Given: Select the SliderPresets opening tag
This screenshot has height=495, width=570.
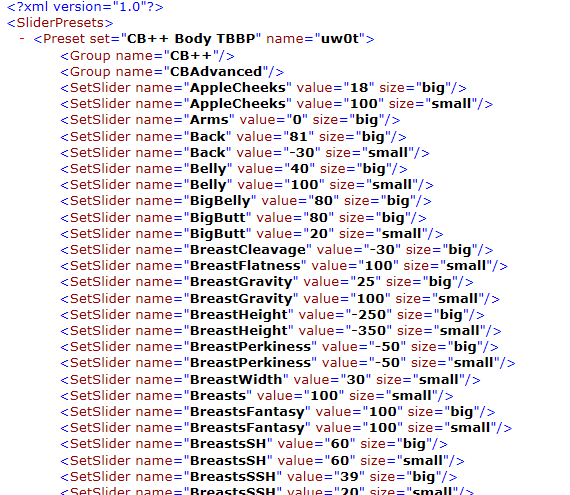Looking at the screenshot, I should click(60, 23).
